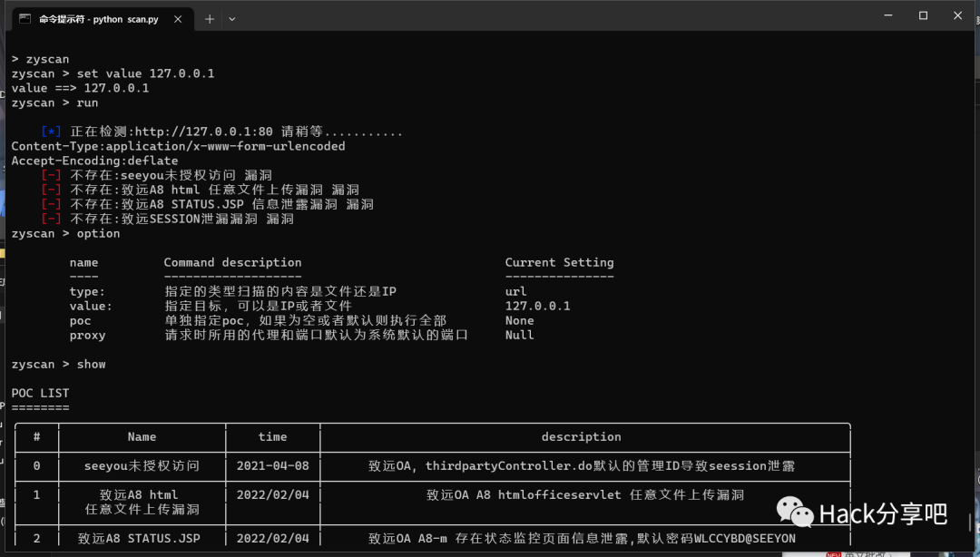Click the POC table 'time' header

click(272, 437)
